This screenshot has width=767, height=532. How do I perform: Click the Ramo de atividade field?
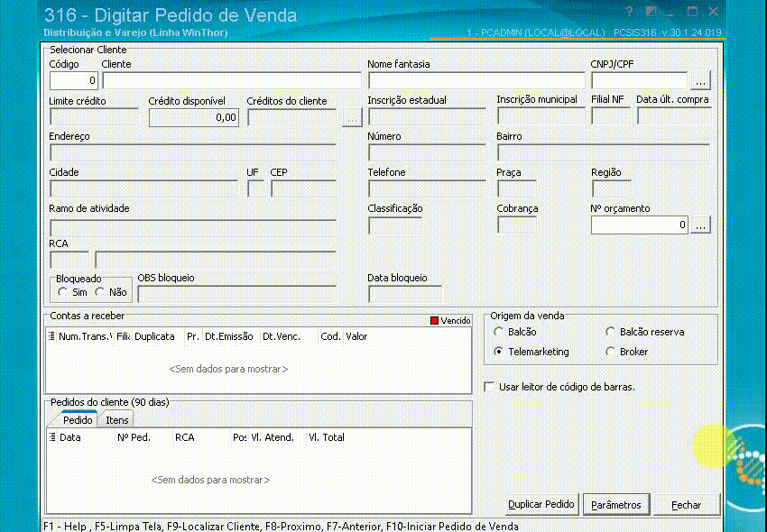click(193, 228)
